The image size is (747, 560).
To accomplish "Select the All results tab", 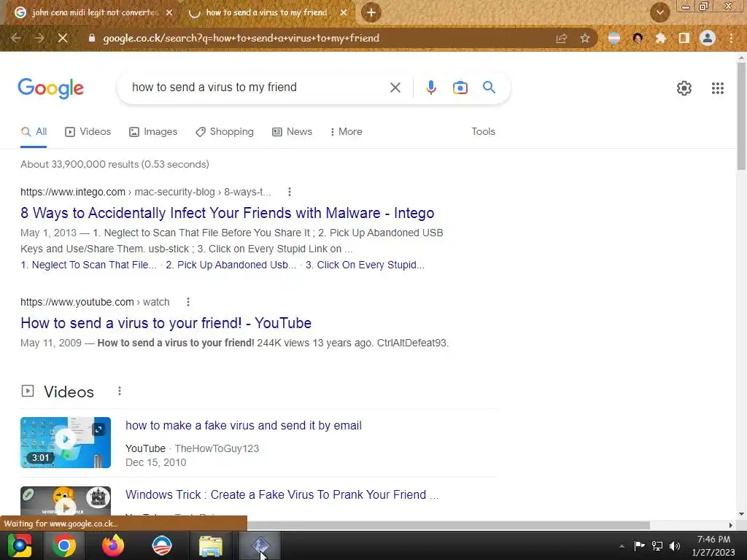I will (x=34, y=132).
